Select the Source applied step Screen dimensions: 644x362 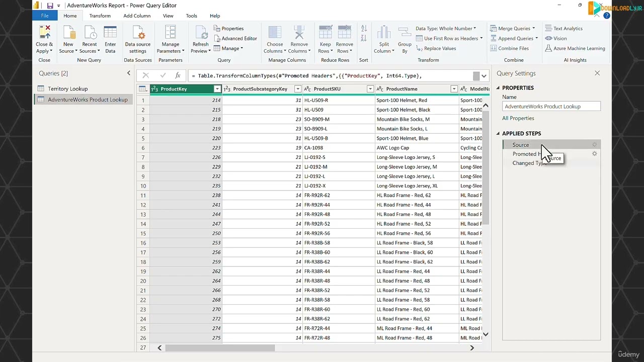click(x=551, y=145)
